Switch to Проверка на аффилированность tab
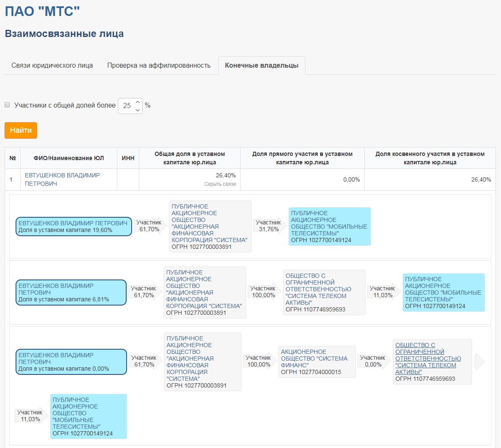Image resolution: width=501 pixels, height=448 pixels. [x=159, y=66]
